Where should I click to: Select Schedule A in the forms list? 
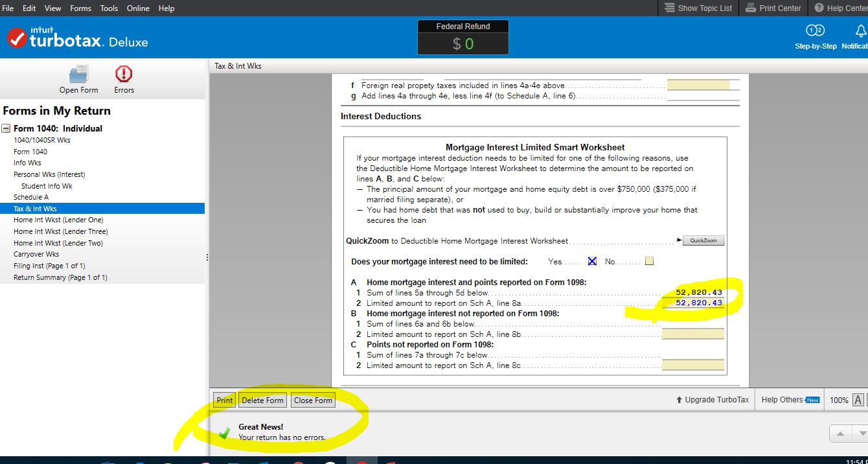pyautogui.click(x=31, y=197)
